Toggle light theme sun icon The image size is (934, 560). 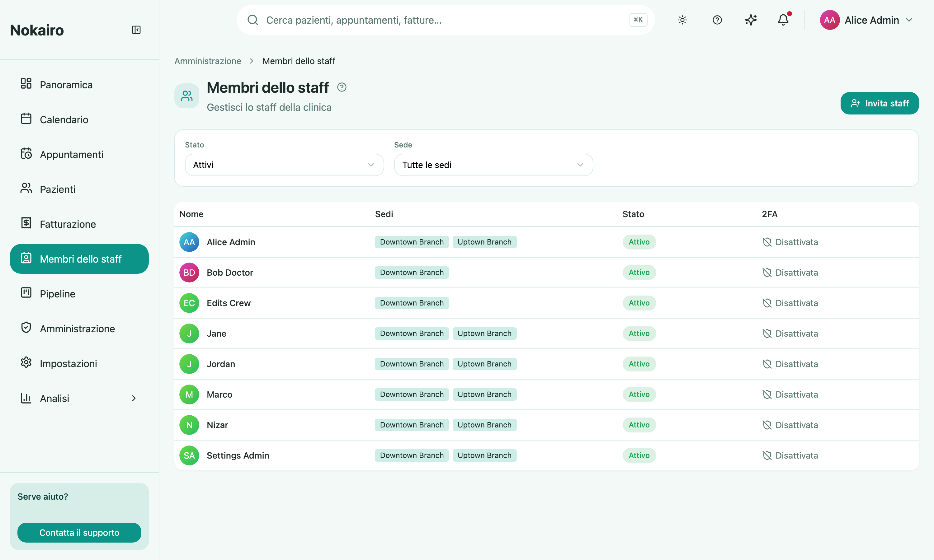coord(682,20)
